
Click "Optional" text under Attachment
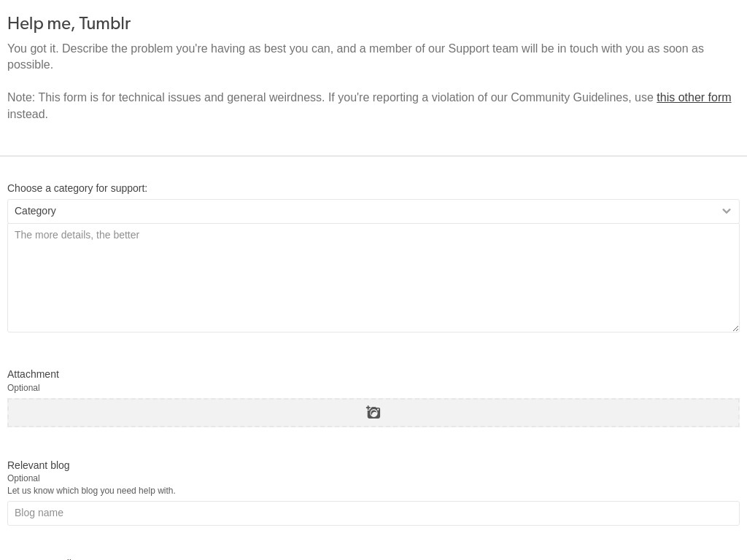[x=23, y=388]
